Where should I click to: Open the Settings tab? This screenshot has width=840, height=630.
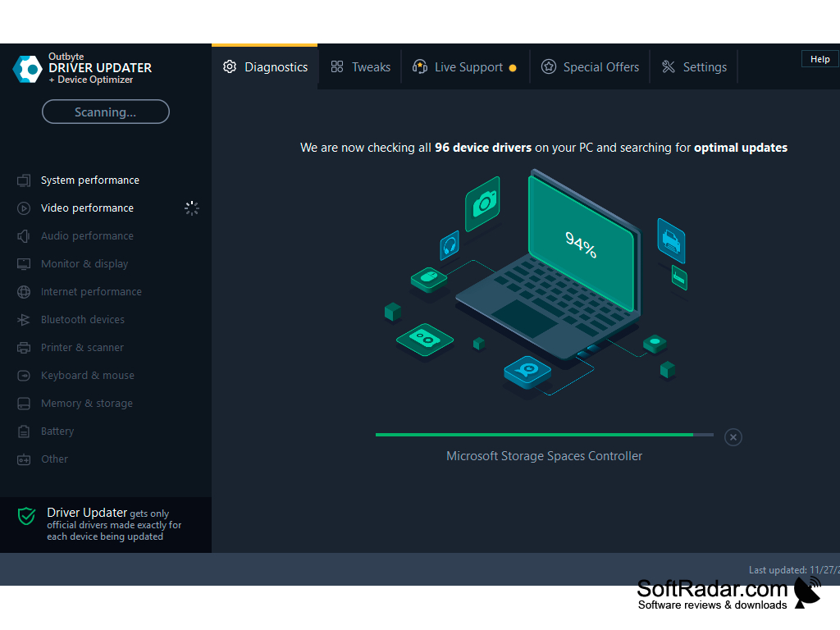[694, 67]
